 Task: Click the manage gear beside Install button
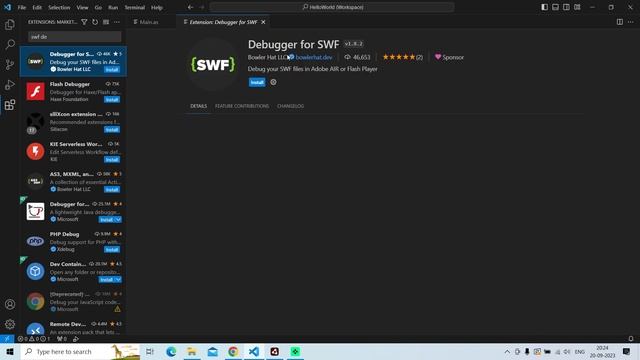[273, 82]
